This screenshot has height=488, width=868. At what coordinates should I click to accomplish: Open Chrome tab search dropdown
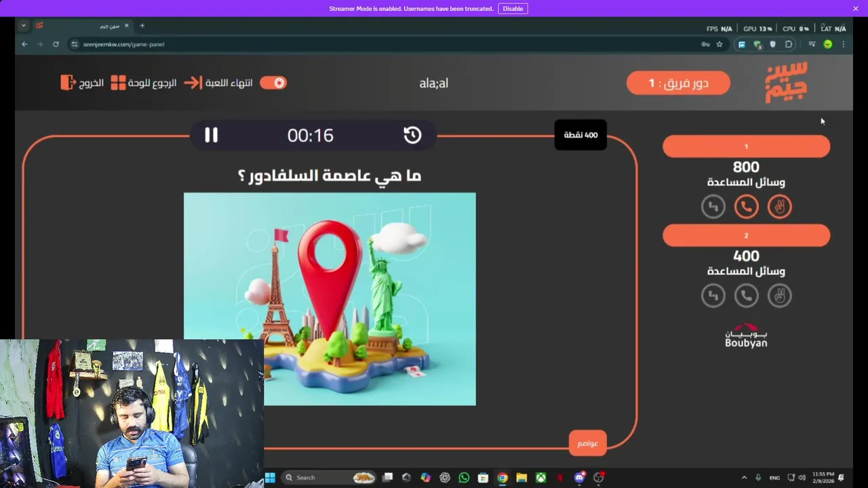coord(24,26)
